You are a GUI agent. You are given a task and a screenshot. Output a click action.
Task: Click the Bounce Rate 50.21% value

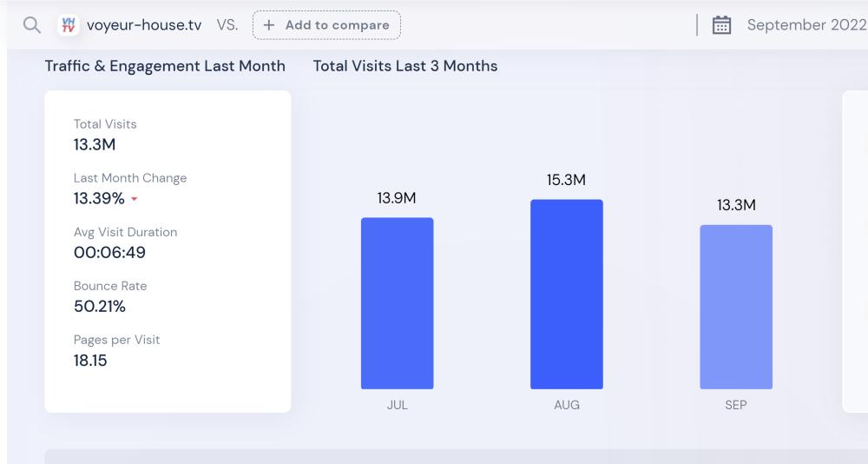(99, 306)
